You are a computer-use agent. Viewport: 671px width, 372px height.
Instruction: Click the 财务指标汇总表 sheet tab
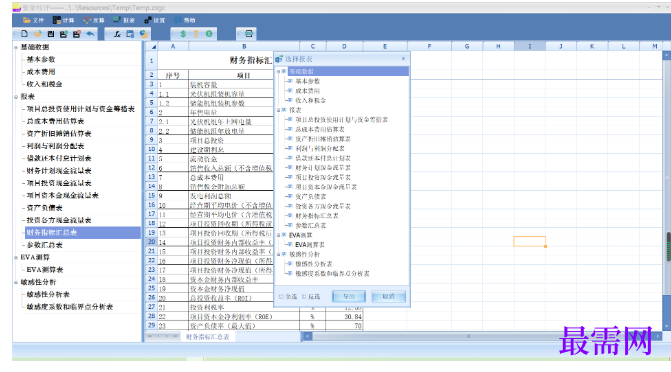click(x=208, y=337)
